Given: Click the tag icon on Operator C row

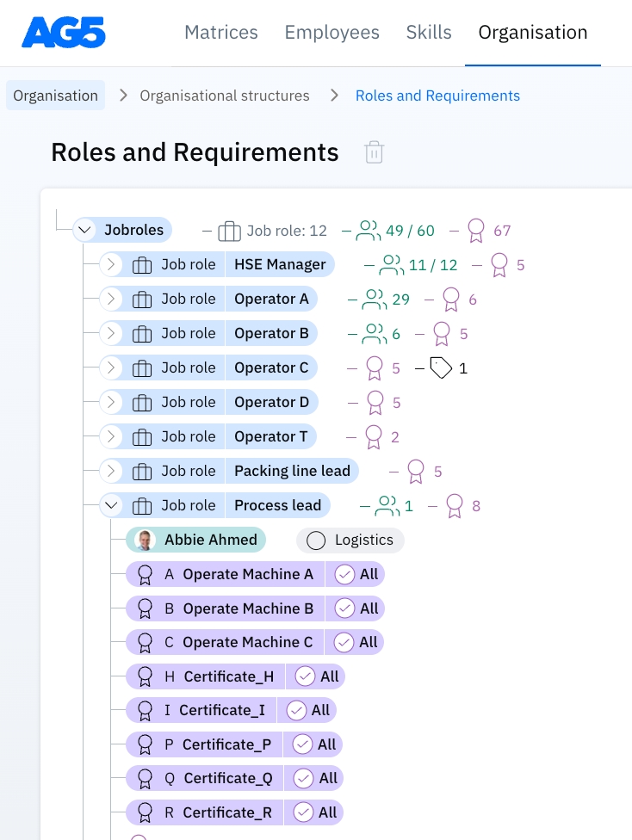Looking at the screenshot, I should [441, 368].
